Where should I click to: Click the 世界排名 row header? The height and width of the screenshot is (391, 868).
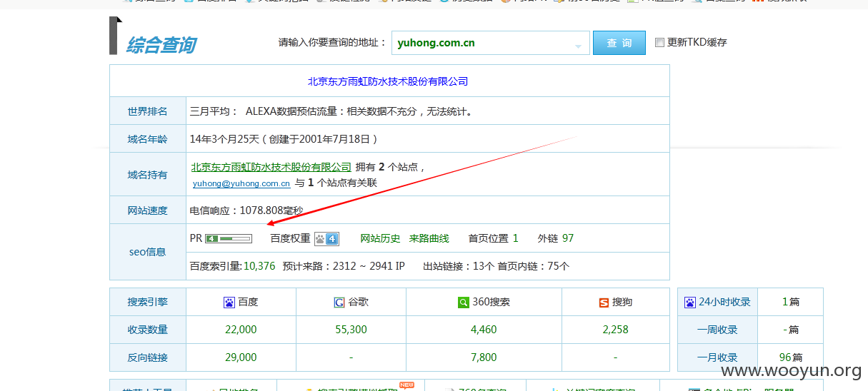[x=148, y=111]
